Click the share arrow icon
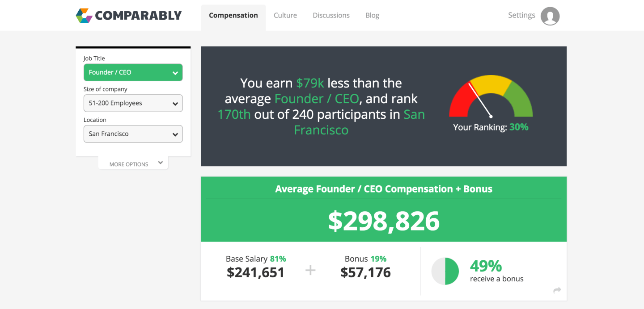Viewport: 644px width, 309px height. (557, 290)
